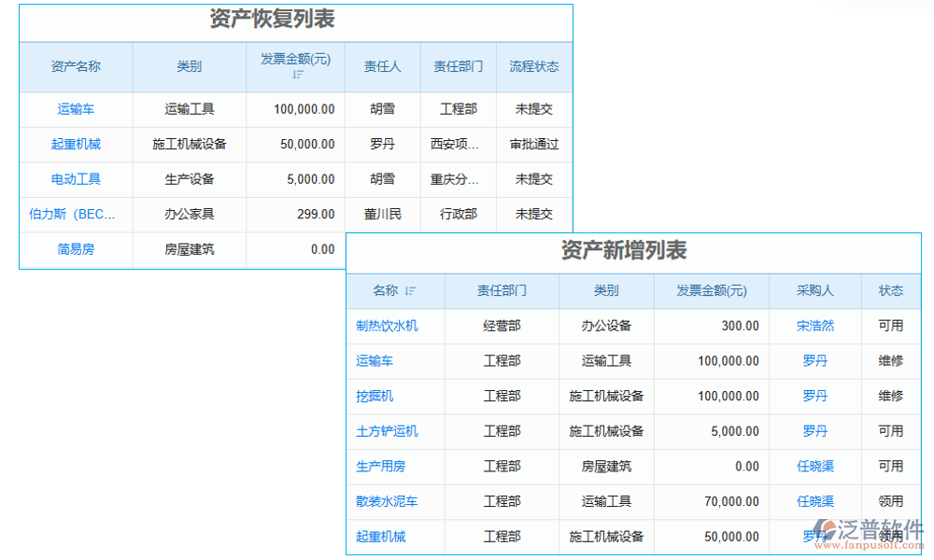This screenshot has width=934, height=560.
Task: Click the 泛普软件 logo watermark
Action: coord(868,533)
